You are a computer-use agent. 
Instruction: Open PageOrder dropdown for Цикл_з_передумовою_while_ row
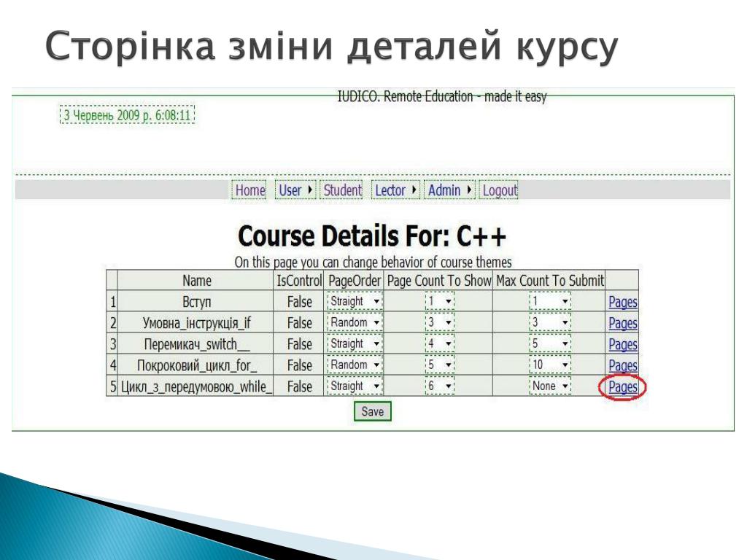[x=355, y=386]
